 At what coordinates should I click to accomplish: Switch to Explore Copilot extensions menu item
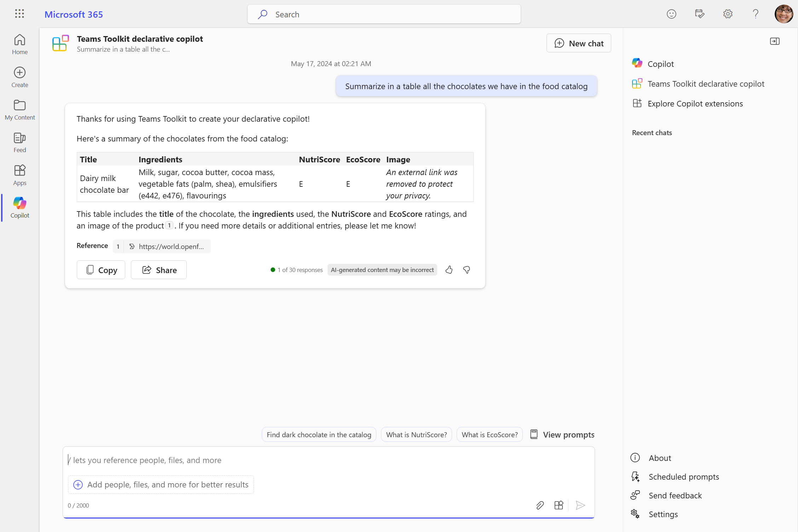click(x=695, y=103)
